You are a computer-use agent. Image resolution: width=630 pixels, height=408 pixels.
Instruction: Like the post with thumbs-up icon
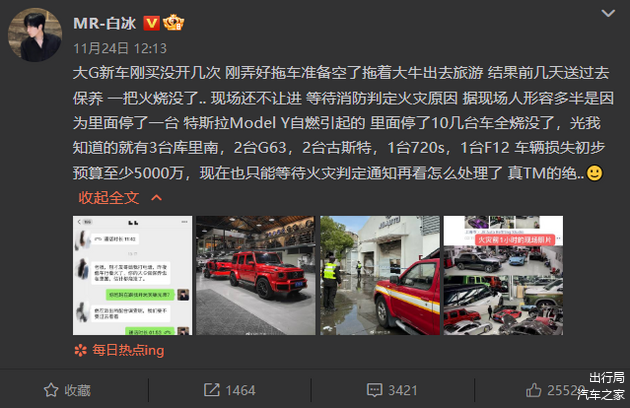534,390
